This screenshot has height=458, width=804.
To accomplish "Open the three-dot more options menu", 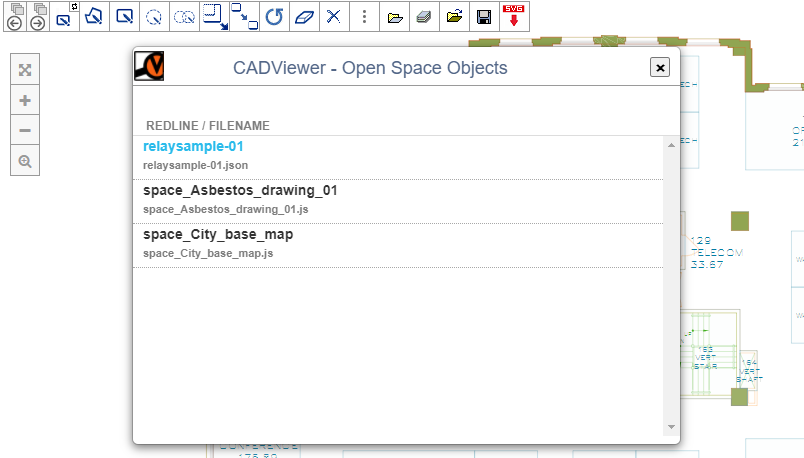I will pos(364,16).
